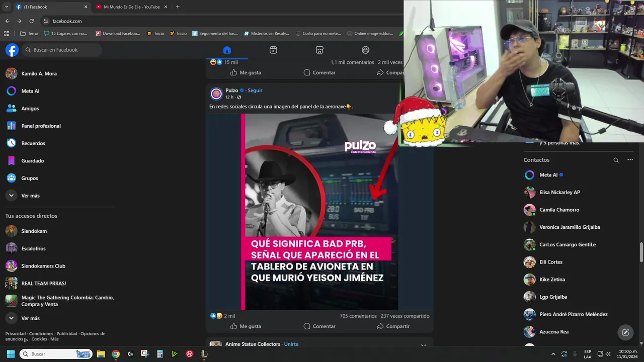Open Terror bookmarks folder
644x362 pixels.
click(29, 34)
